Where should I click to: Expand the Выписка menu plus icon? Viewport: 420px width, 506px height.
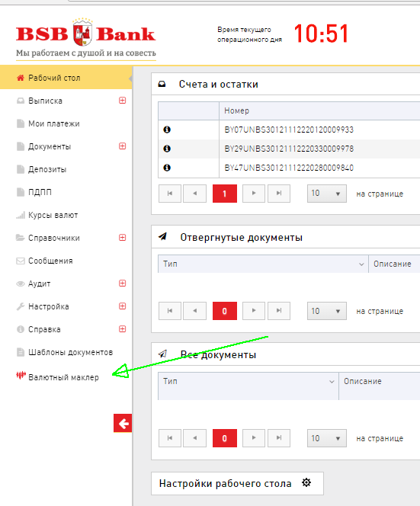coord(123,101)
